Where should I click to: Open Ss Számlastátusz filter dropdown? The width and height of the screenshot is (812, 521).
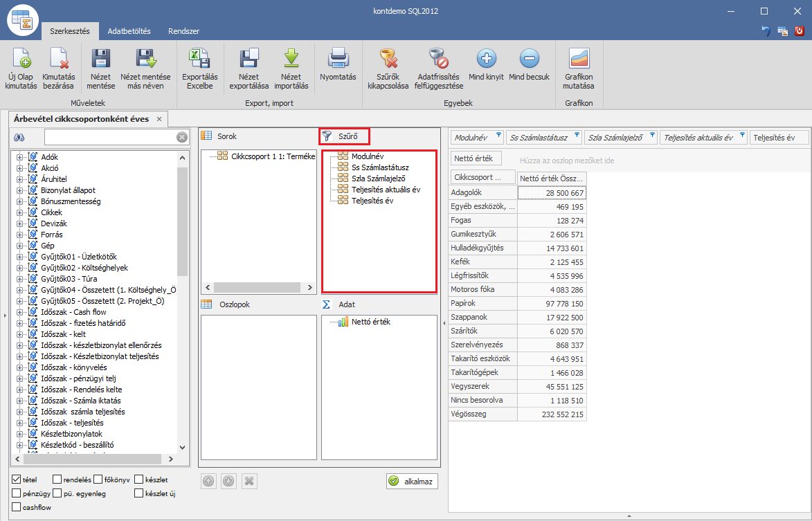(577, 135)
